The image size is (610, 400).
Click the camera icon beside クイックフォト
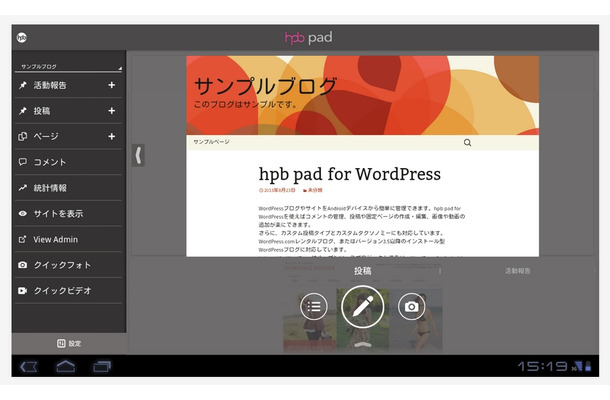[23, 265]
